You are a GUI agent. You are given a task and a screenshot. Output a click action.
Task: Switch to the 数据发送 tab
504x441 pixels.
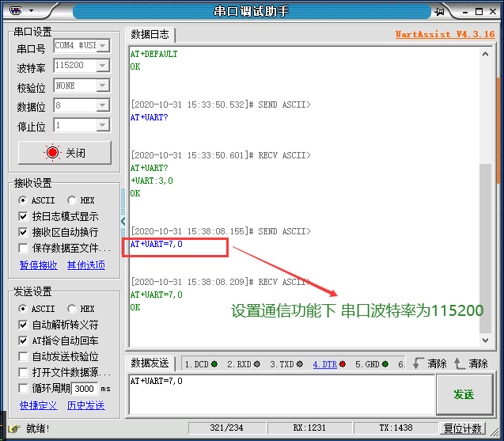pos(150,363)
